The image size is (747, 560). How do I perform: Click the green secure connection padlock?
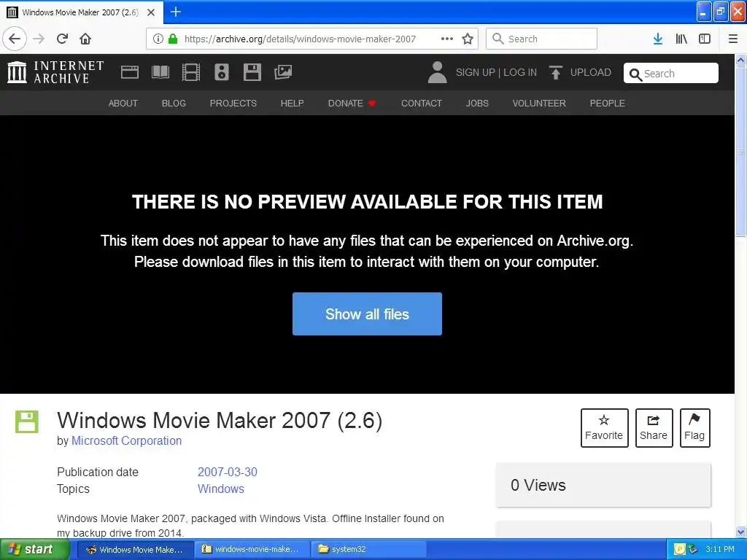(x=173, y=39)
